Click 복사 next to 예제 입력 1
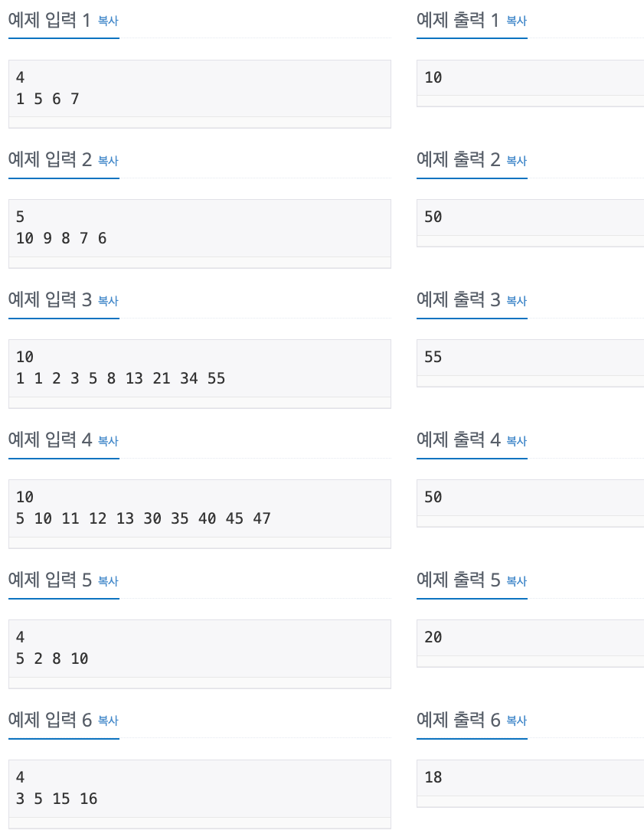This screenshot has width=644, height=830. [107, 21]
